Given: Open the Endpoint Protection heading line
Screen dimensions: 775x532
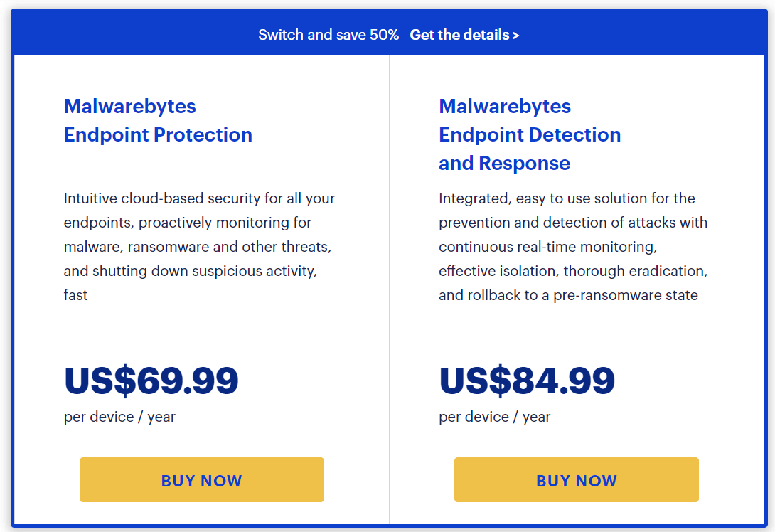Looking at the screenshot, I should coord(158,134).
